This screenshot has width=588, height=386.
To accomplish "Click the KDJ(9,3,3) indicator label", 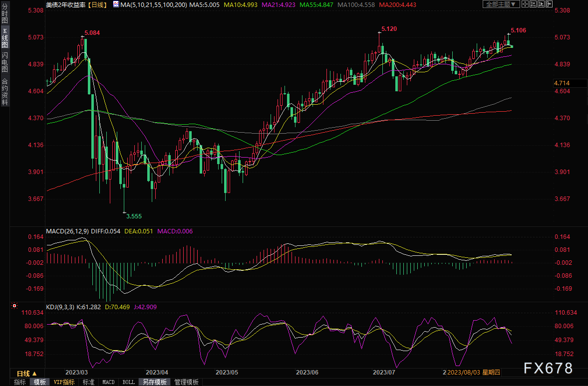I will tap(60, 307).
